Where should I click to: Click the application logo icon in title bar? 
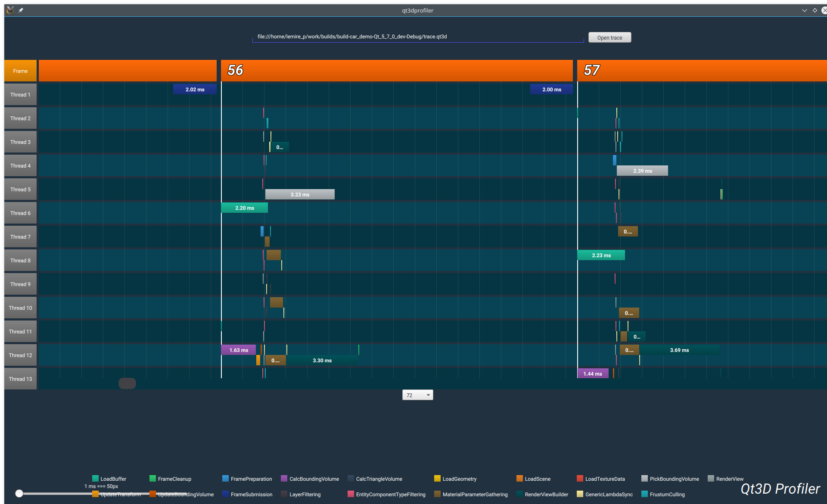point(10,10)
